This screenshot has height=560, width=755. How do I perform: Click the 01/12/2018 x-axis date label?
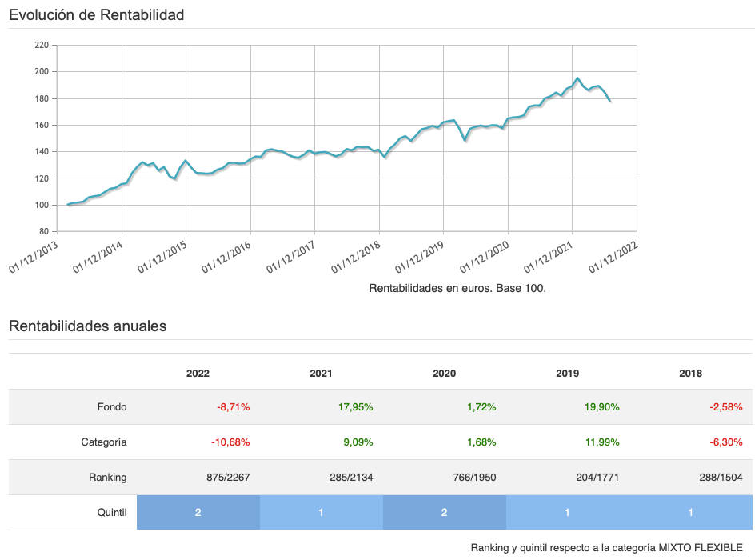pyautogui.click(x=358, y=254)
